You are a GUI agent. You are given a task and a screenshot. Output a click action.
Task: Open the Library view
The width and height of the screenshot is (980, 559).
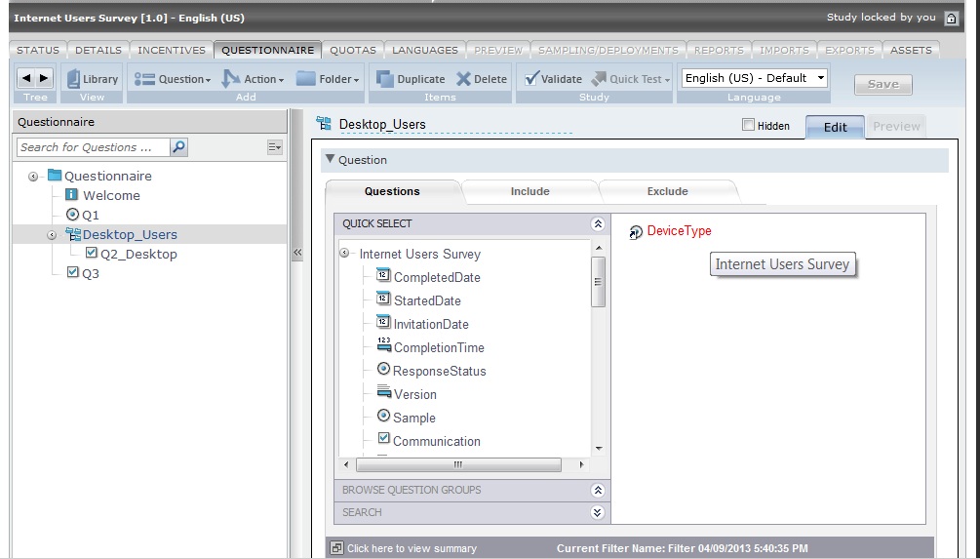pyautogui.click(x=92, y=79)
